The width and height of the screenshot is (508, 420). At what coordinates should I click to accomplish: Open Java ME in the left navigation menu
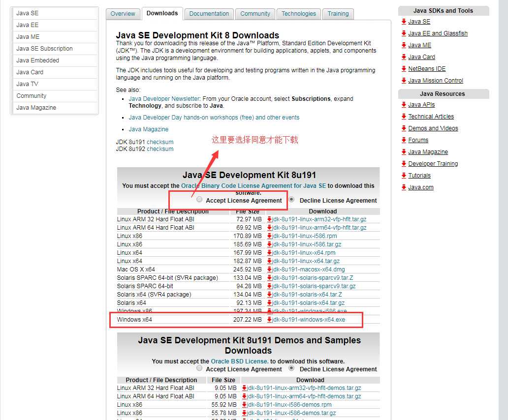[x=55, y=37]
